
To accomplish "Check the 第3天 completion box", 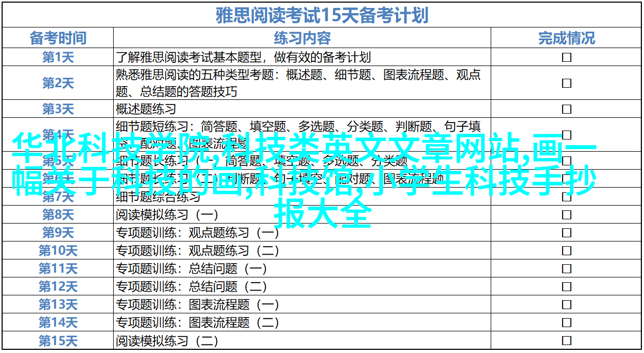I will point(566,109).
